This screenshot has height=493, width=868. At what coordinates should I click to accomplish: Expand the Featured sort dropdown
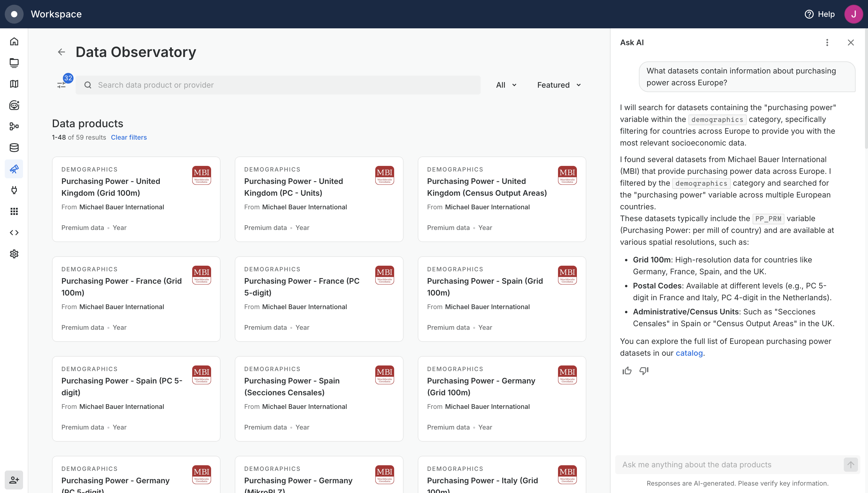pyautogui.click(x=559, y=85)
